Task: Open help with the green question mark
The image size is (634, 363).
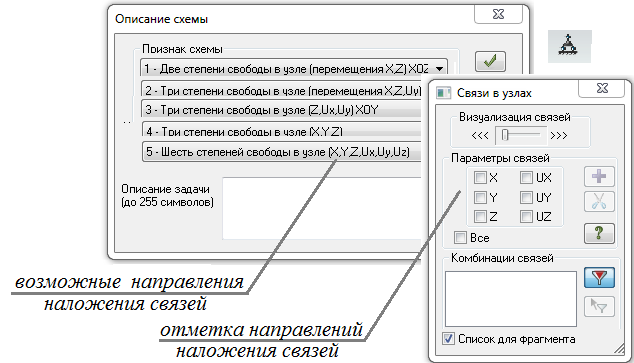Action: [599, 233]
